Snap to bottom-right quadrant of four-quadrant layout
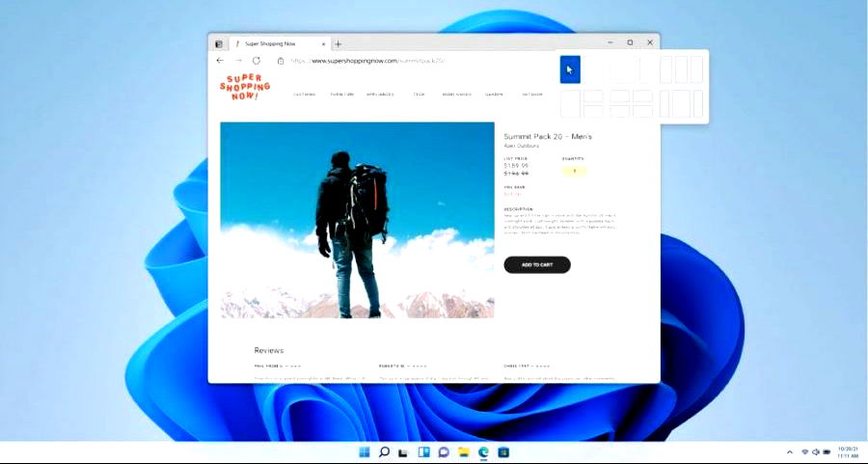The width and height of the screenshot is (868, 464). 642,111
